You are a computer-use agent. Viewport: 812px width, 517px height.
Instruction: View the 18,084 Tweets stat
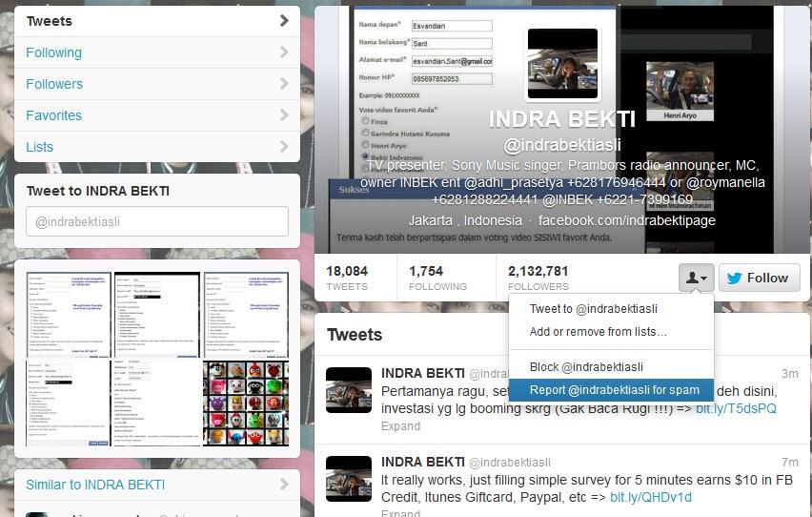[347, 278]
